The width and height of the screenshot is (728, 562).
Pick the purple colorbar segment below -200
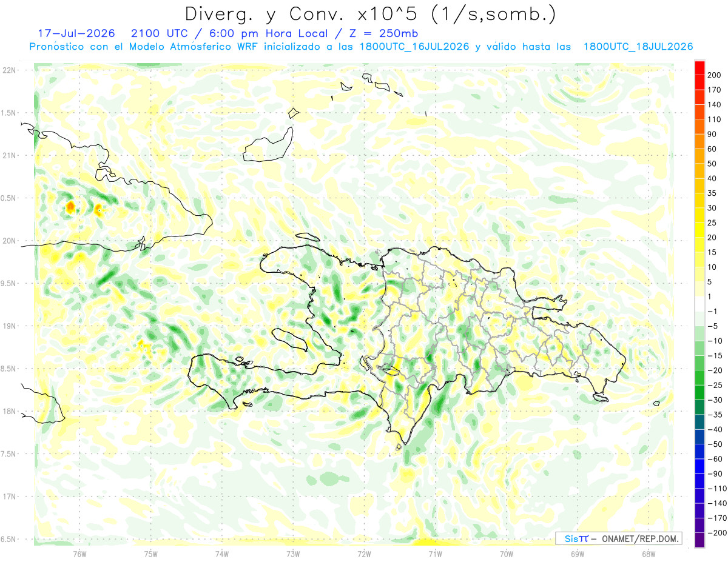click(x=699, y=540)
